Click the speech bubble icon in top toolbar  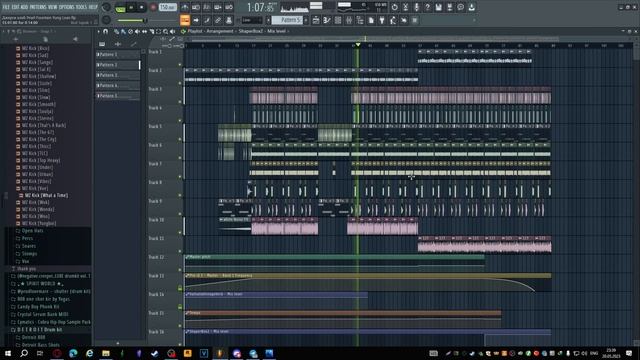click(460, 7)
